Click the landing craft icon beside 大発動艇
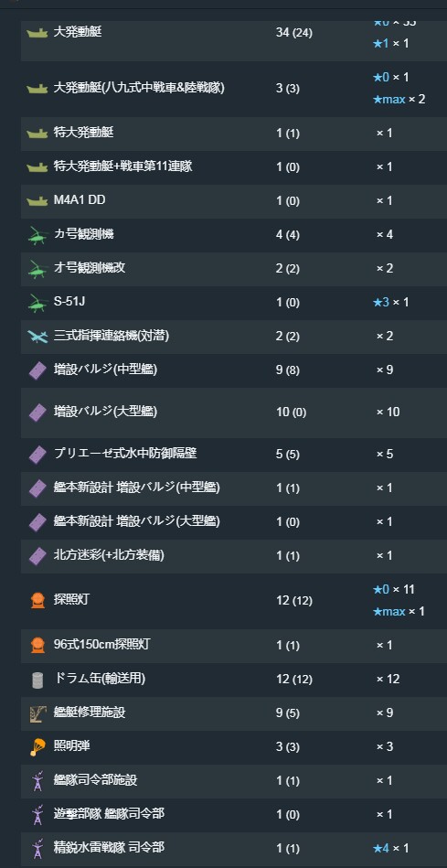Screen dimensions: 447x868 pyautogui.click(x=37, y=33)
